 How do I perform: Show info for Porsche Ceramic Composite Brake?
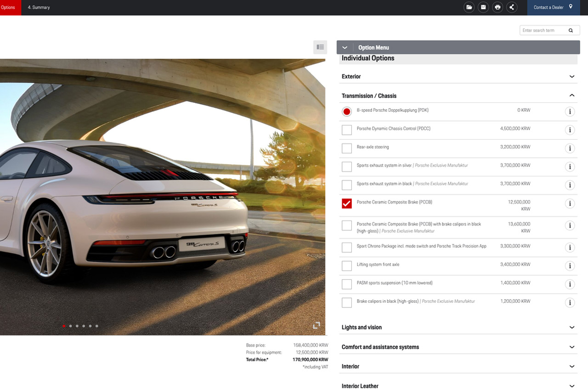[570, 204]
